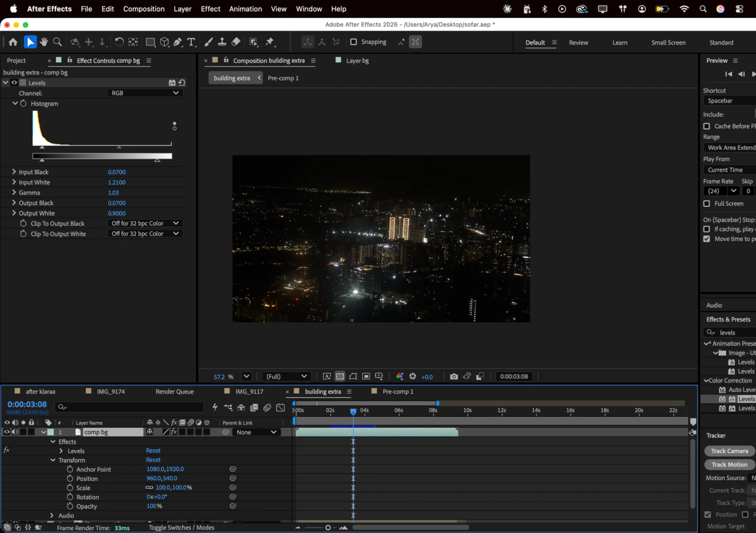756x533 pixels.
Task: Click the timeline layer search field
Action: (x=129, y=407)
